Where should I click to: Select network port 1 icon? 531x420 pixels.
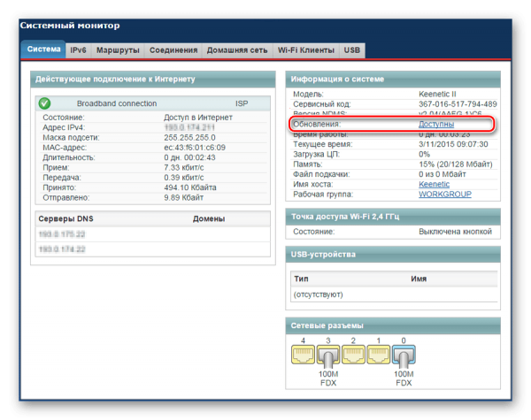(379, 355)
